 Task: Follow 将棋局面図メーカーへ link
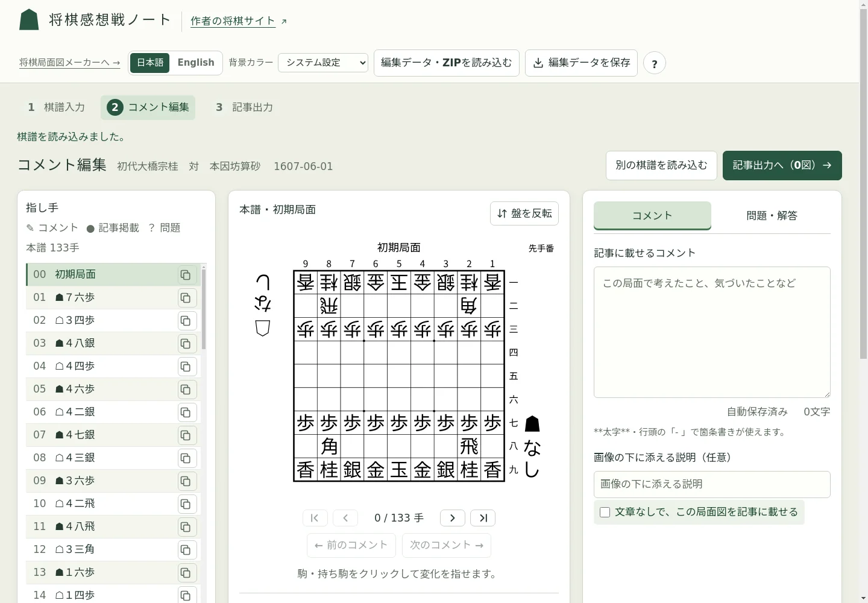coord(70,63)
